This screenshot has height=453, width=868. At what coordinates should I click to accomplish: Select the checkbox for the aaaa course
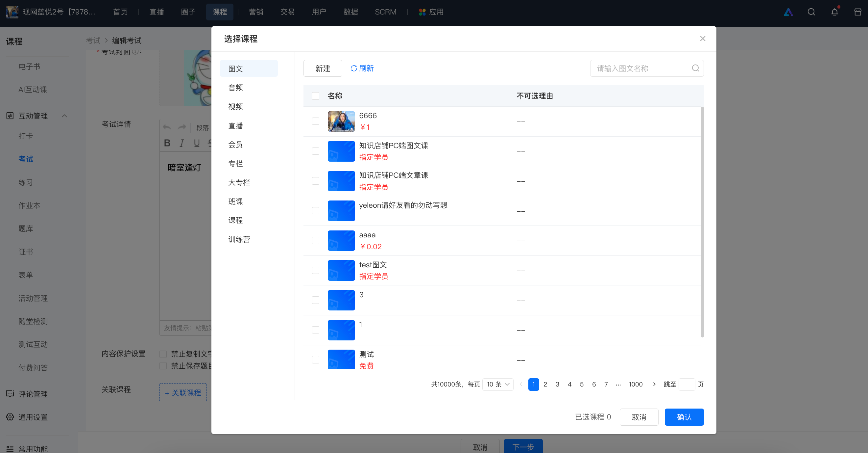click(315, 241)
